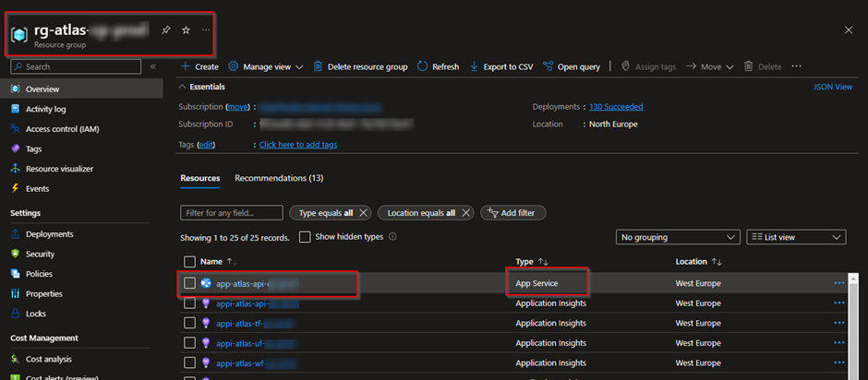Screen dimensions: 868x380
Task: Mark resource group as favorite star
Action: [186, 30]
